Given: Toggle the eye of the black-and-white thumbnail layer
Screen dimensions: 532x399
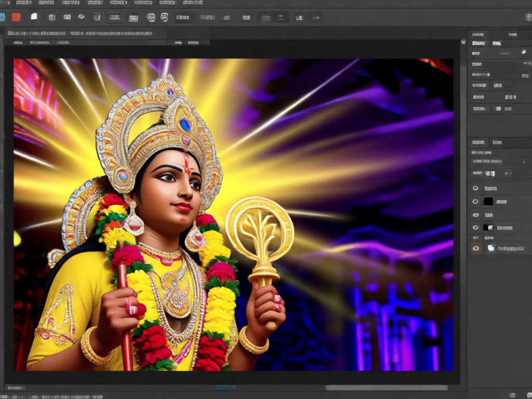Looking at the screenshot, I should (x=475, y=228).
